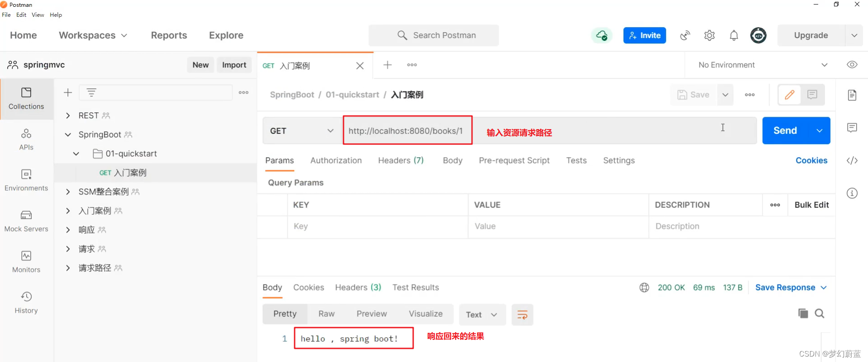This screenshot has height=362, width=868.
Task: Open the comments icon in right sidebar
Action: [852, 128]
